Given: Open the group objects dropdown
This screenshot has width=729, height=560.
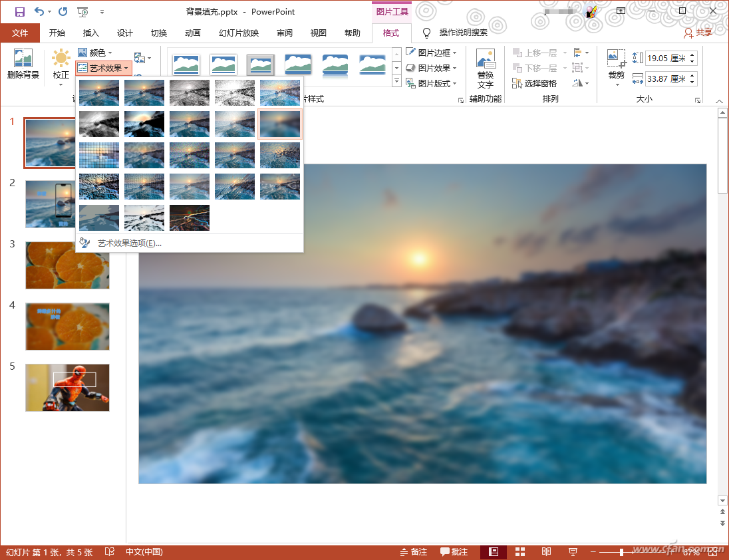Looking at the screenshot, I should (581, 68).
